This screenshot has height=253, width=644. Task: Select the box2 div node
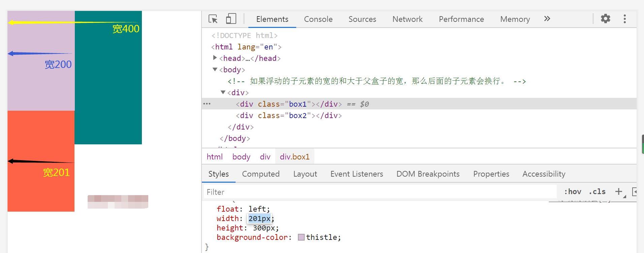coord(289,115)
